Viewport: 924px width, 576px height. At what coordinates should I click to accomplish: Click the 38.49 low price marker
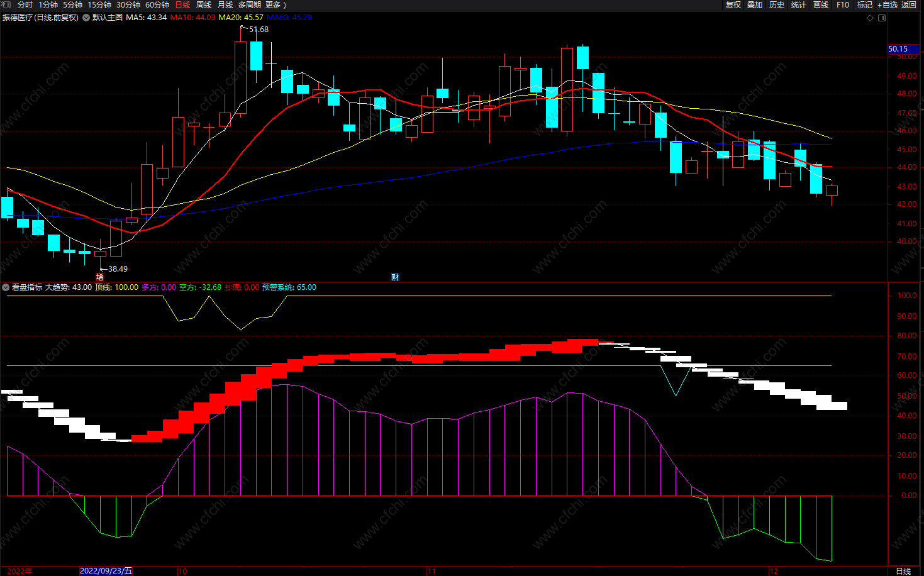(x=118, y=269)
